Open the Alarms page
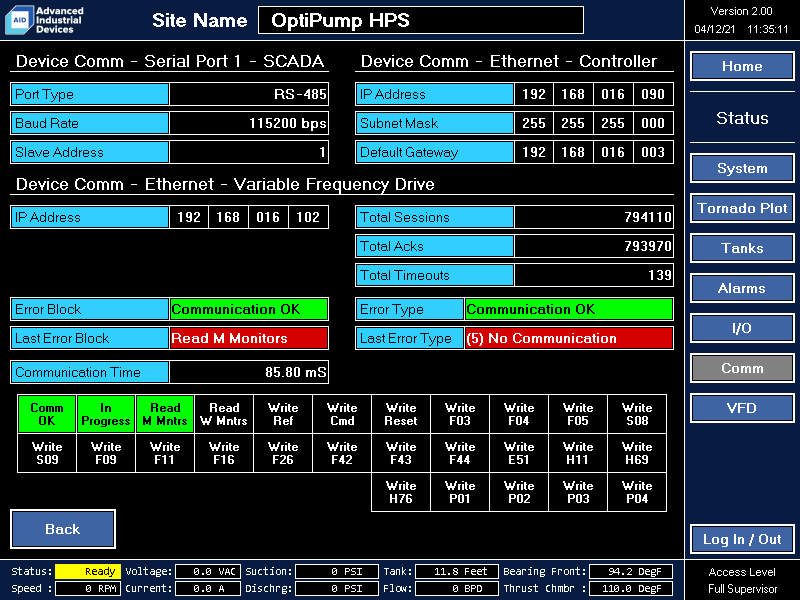800x600 pixels. click(x=742, y=288)
